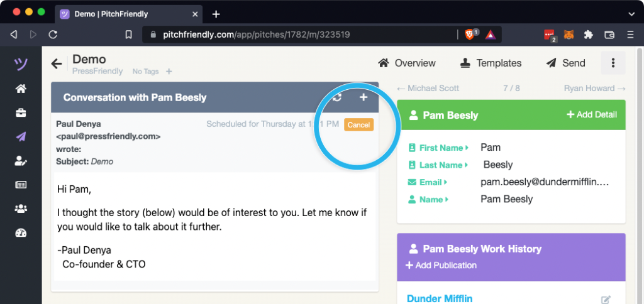The width and height of the screenshot is (644, 304).
Task: Click the browser back navigation arrow
Action: pyautogui.click(x=14, y=35)
